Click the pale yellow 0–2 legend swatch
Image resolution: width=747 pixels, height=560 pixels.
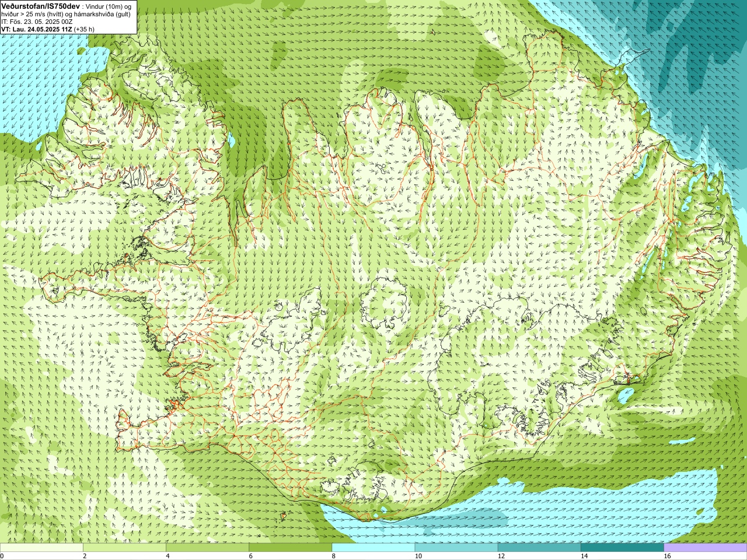point(41,548)
